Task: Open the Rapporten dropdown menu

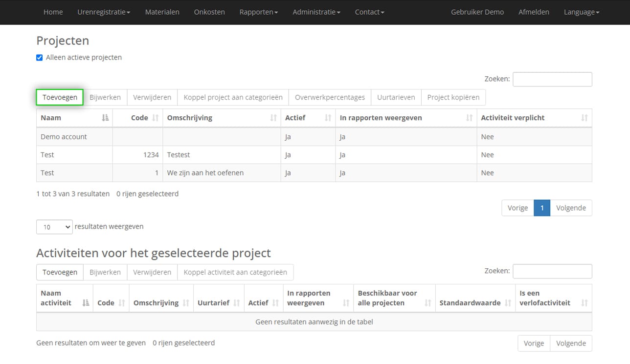Action: [259, 12]
